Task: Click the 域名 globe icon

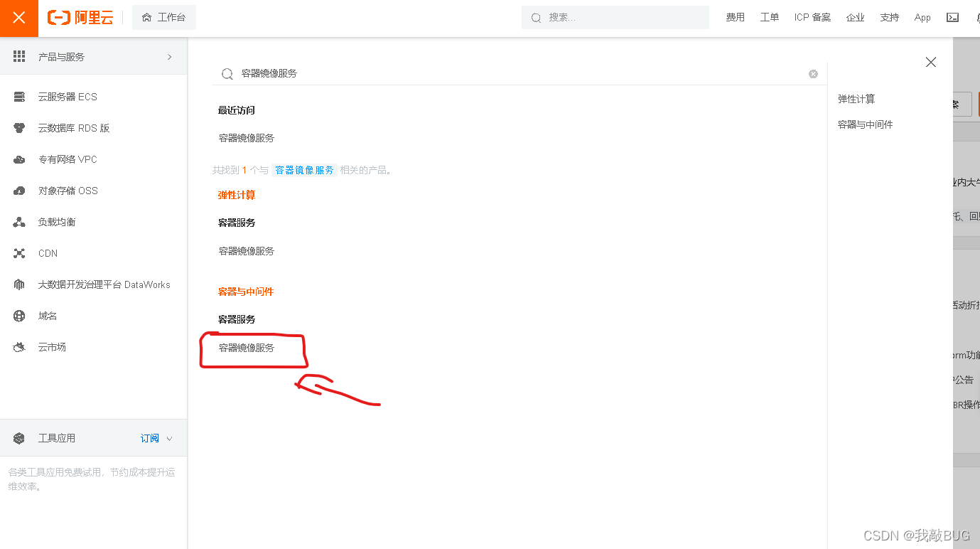Action: coord(19,316)
